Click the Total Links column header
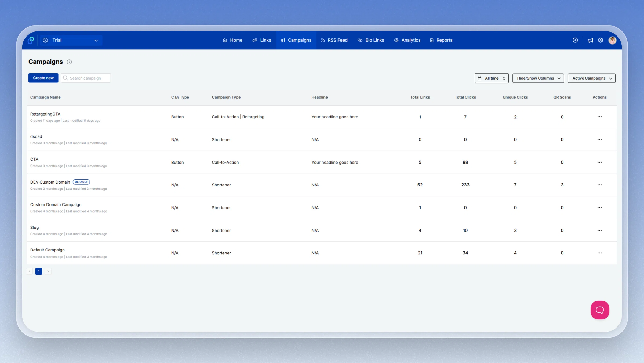The height and width of the screenshot is (363, 644). point(420,97)
